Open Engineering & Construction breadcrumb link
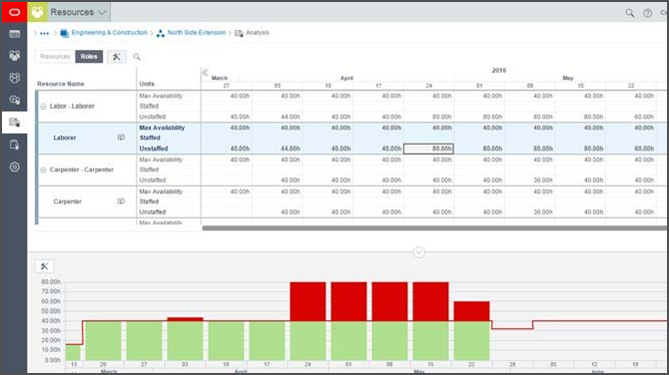This screenshot has height=375, width=669. (x=109, y=32)
